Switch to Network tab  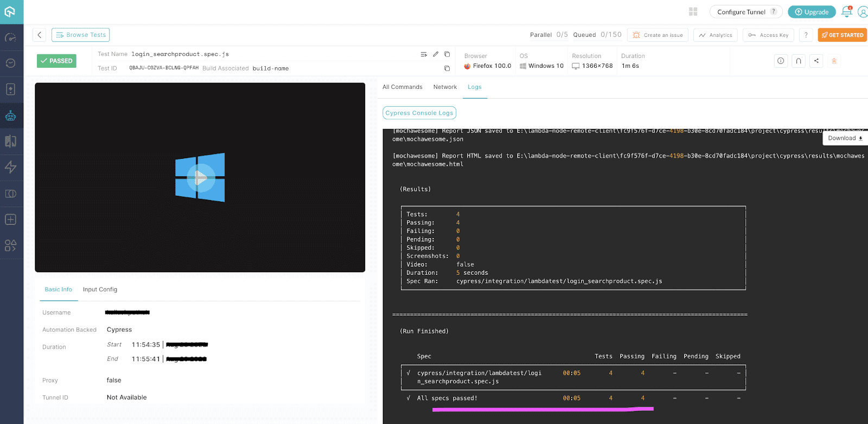coord(445,87)
